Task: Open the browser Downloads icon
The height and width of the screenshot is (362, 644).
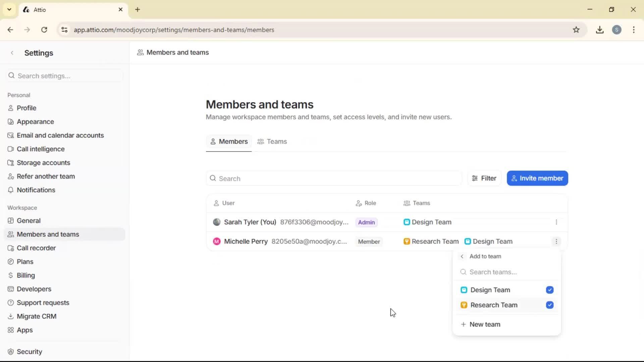Action: click(x=600, y=30)
